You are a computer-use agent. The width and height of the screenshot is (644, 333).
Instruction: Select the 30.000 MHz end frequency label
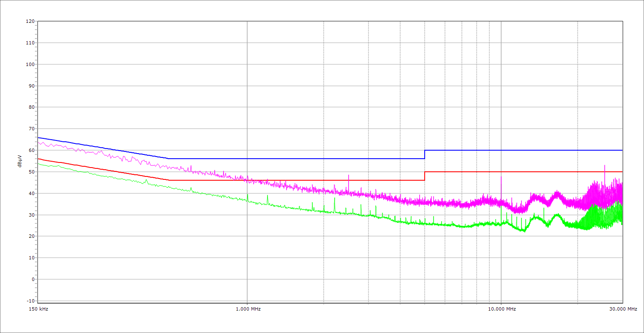coord(623,309)
